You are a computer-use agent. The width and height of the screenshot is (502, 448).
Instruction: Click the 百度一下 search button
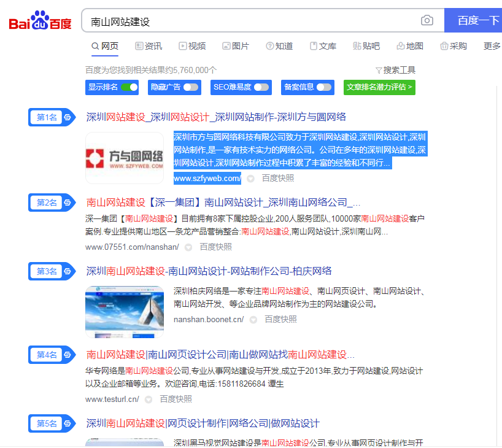(x=474, y=20)
